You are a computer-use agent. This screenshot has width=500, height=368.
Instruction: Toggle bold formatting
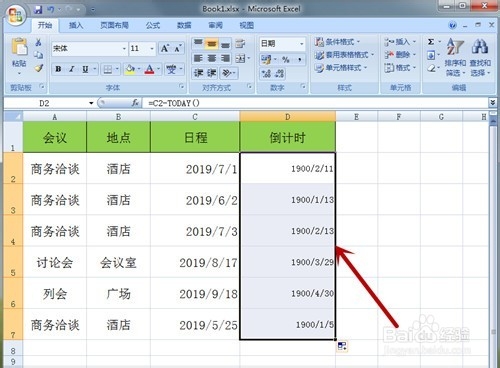point(58,69)
